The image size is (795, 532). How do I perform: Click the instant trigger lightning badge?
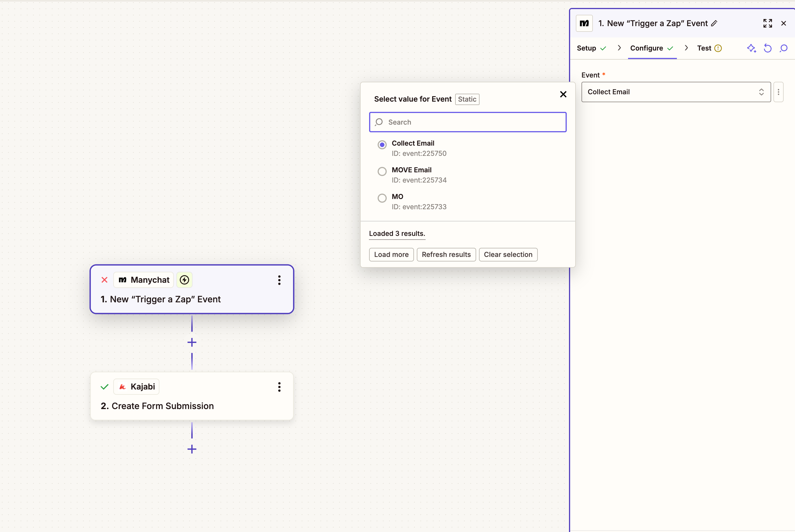coord(184,280)
